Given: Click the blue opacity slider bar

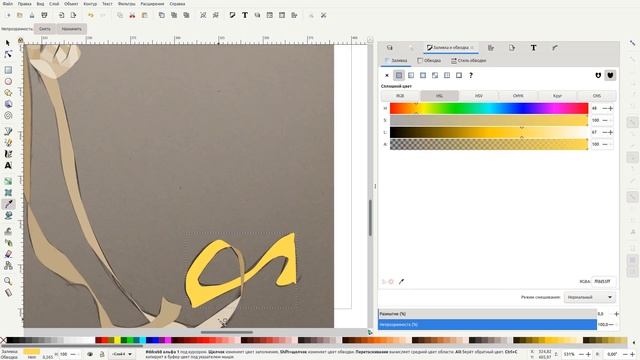Looking at the screenshot, I should pyautogui.click(x=487, y=324).
